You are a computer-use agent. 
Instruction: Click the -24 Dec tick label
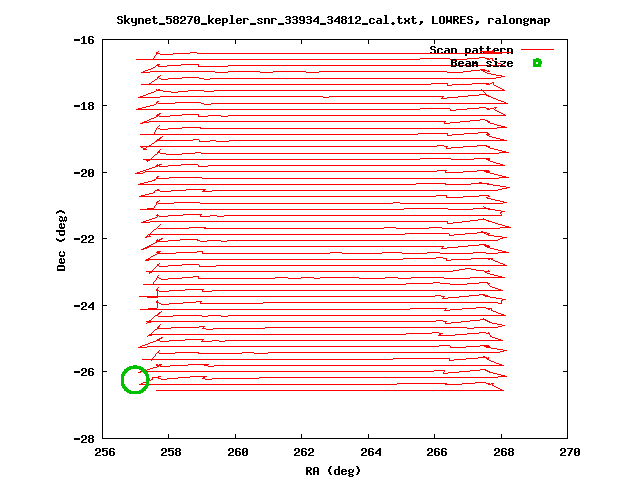click(84, 306)
